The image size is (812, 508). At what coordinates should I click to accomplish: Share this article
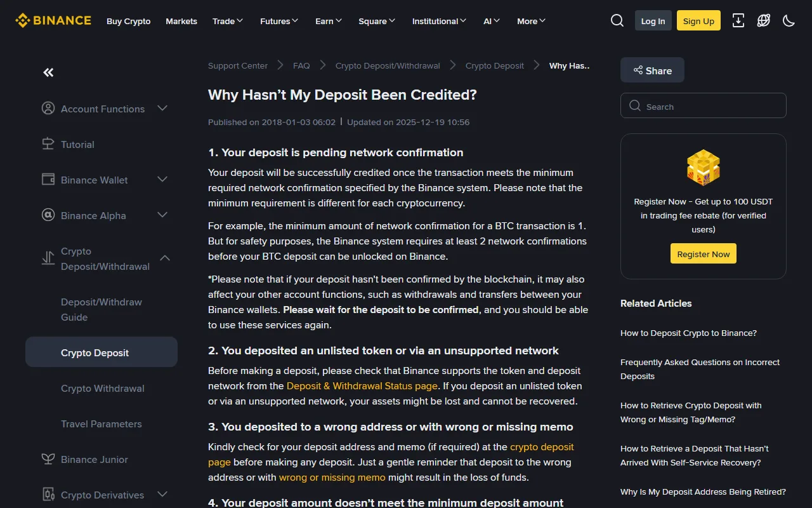pos(652,70)
